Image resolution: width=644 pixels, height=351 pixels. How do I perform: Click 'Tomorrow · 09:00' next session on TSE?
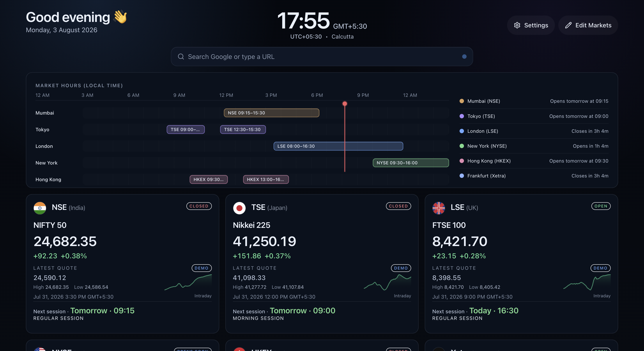303,311
